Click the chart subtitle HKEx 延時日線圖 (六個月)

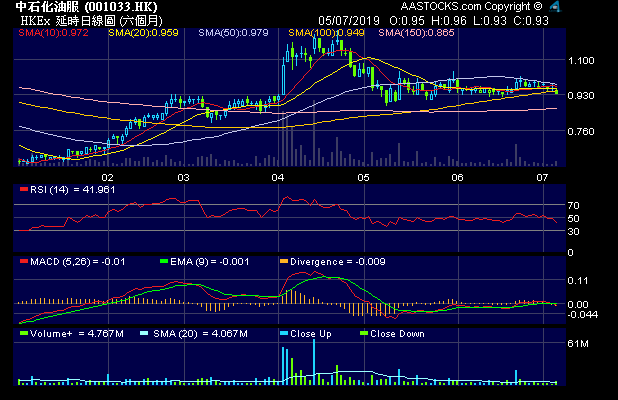91,20
